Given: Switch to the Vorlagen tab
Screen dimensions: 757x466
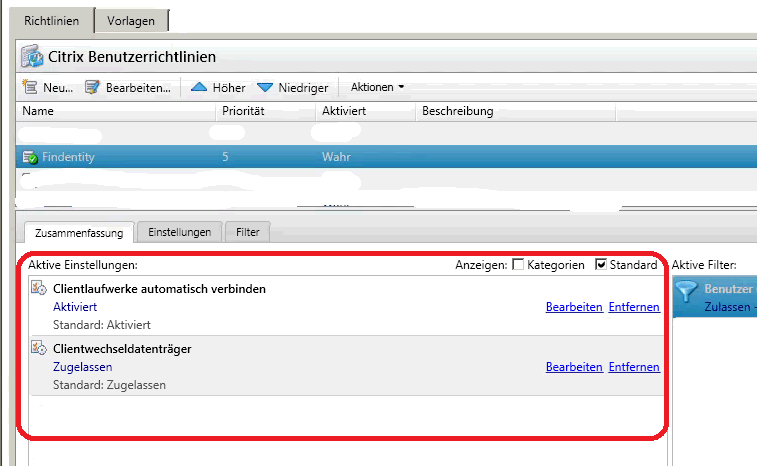Looking at the screenshot, I should 131,21.
